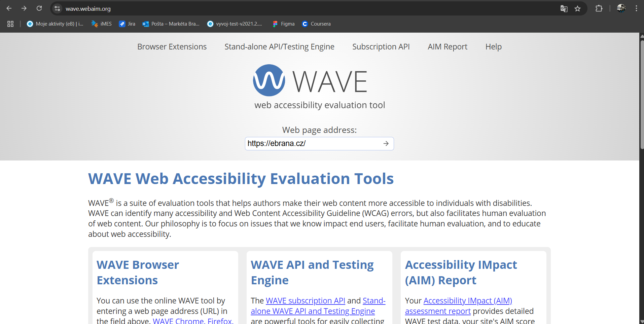
Task: Open the Figma bookmark
Action: (x=284, y=24)
